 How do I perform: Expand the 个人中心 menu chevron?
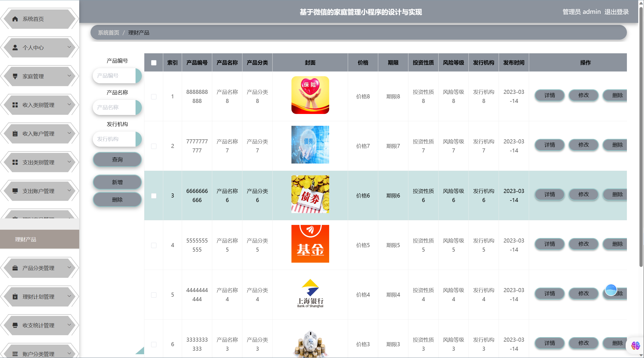70,47
